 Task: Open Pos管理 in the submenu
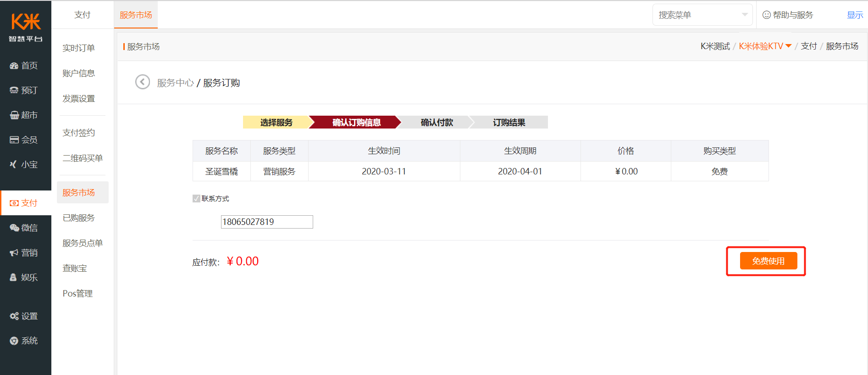[77, 294]
